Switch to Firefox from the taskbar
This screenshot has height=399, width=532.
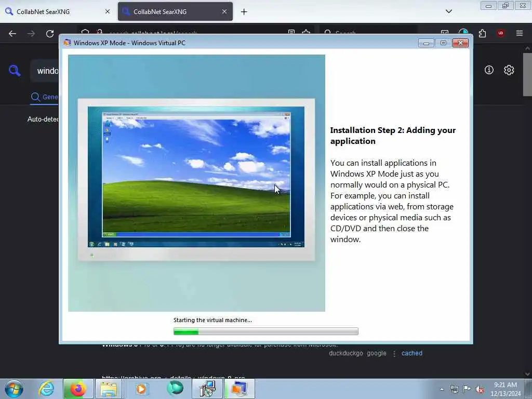coord(78,389)
